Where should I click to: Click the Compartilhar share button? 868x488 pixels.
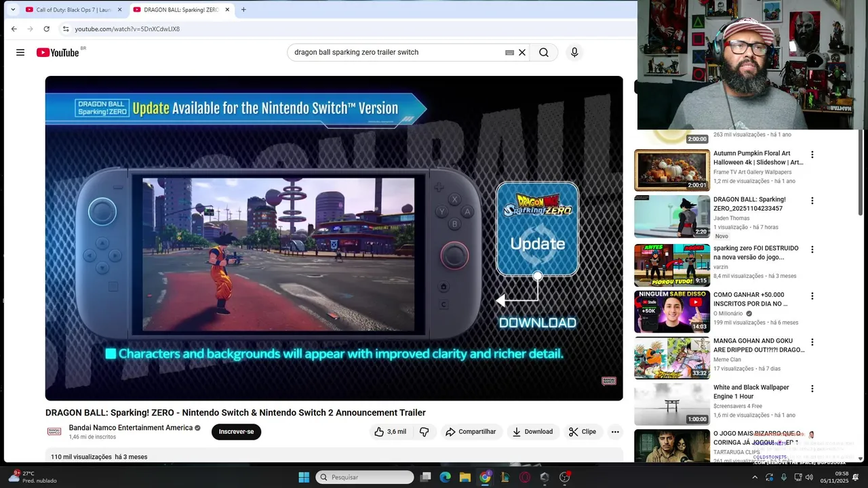pos(471,432)
